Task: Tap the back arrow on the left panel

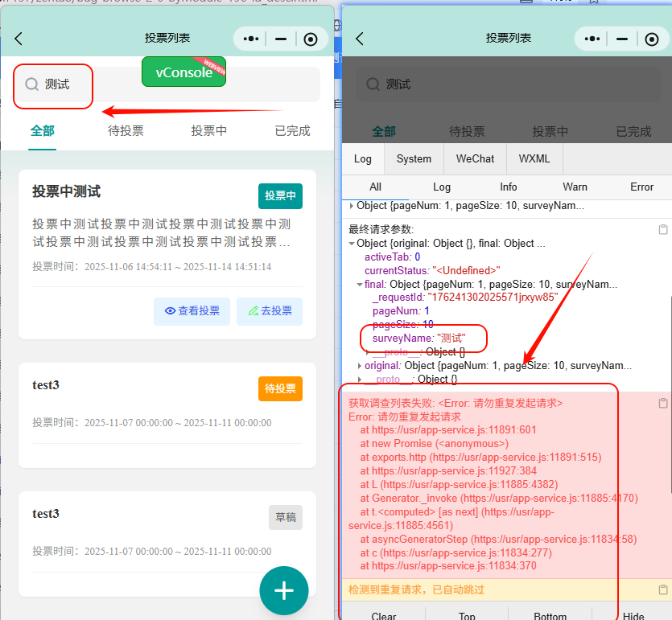Action: [18, 39]
